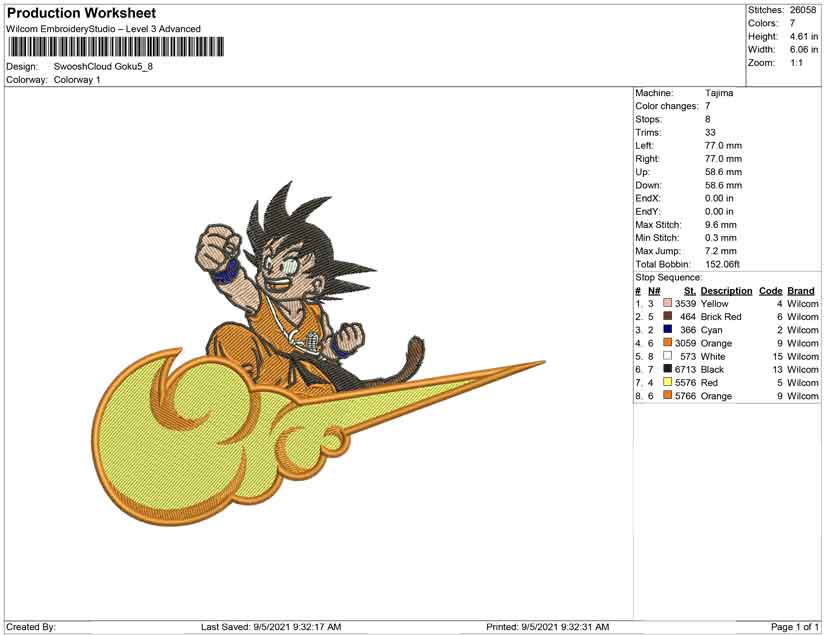Click the barcode under the worksheet title
The image size is (825, 635).
tap(116, 47)
